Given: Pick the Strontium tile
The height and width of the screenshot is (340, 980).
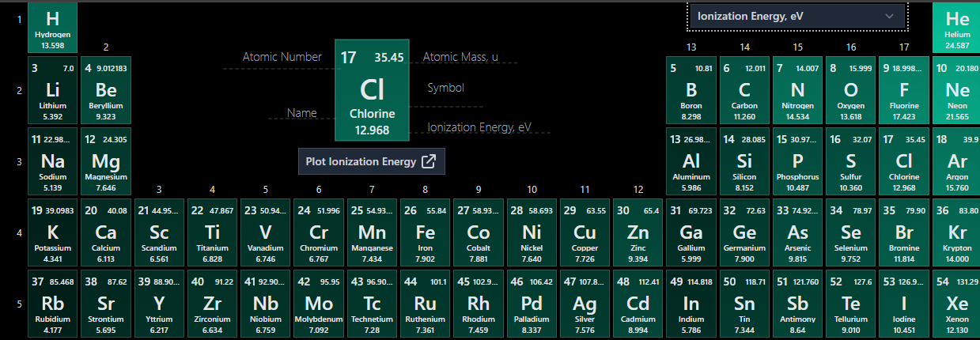Looking at the screenshot, I should coord(106,304).
